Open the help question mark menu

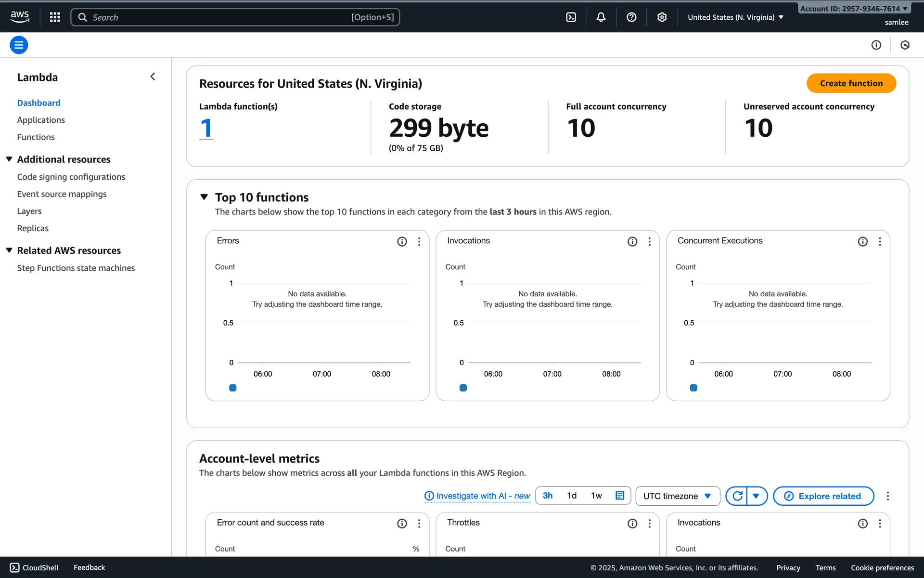pyautogui.click(x=631, y=17)
